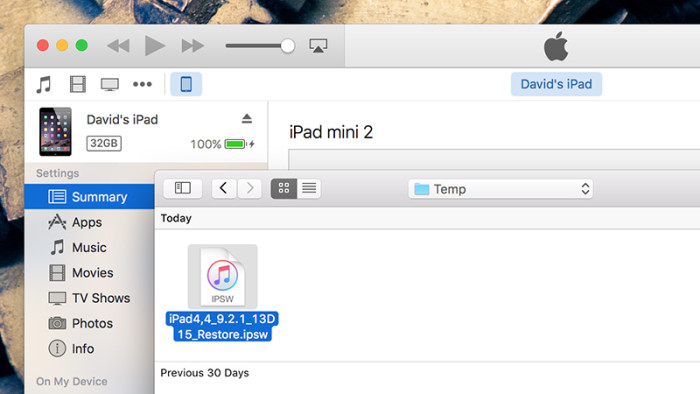Screen dimensions: 700x394
Task: Adjust the volume slider knob
Action: tap(288, 46)
